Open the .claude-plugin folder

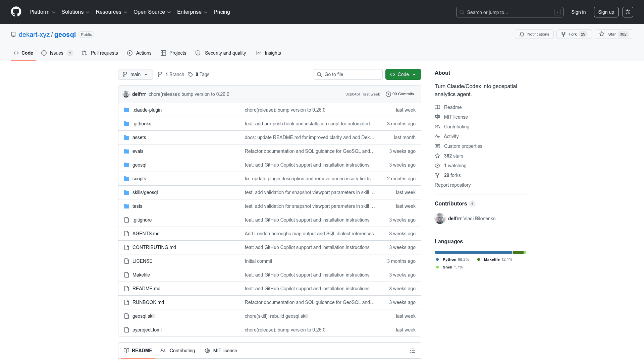pos(147,110)
